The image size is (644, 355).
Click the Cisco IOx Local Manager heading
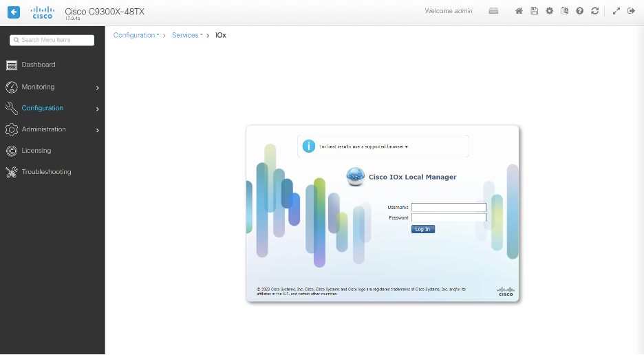click(412, 177)
